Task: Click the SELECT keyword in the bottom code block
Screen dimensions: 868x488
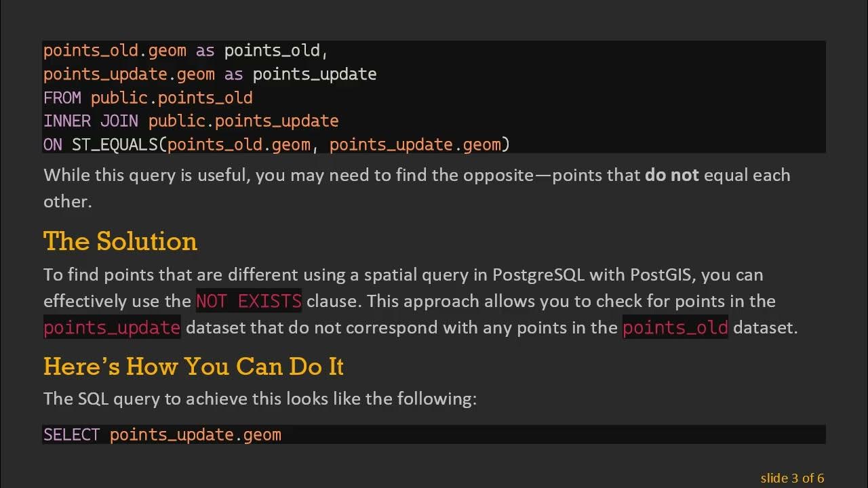Action: tap(71, 434)
